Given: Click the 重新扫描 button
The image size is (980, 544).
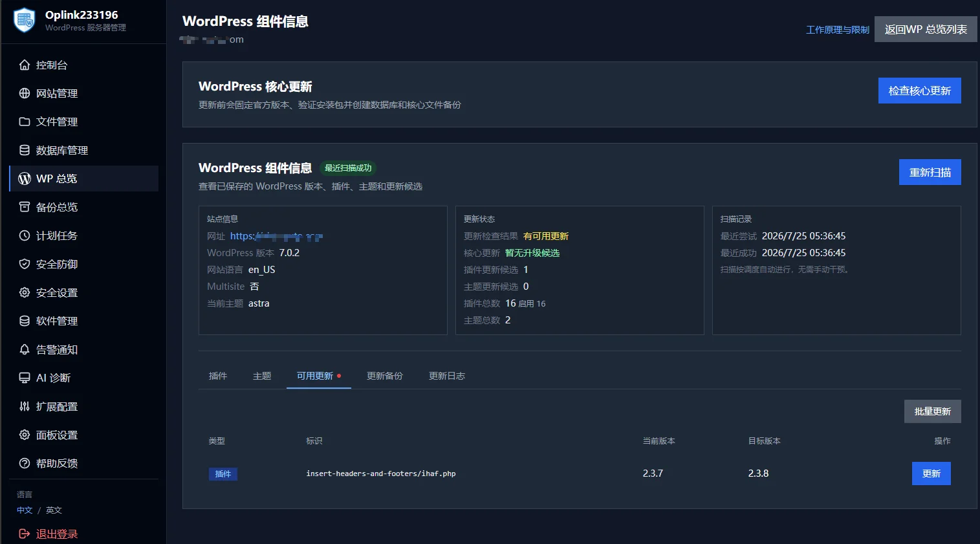Looking at the screenshot, I should (x=930, y=172).
